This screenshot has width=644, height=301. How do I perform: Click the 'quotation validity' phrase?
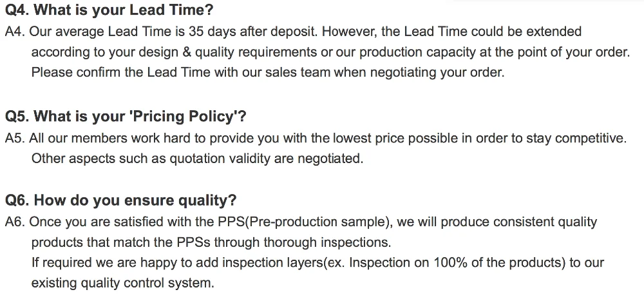point(219,159)
